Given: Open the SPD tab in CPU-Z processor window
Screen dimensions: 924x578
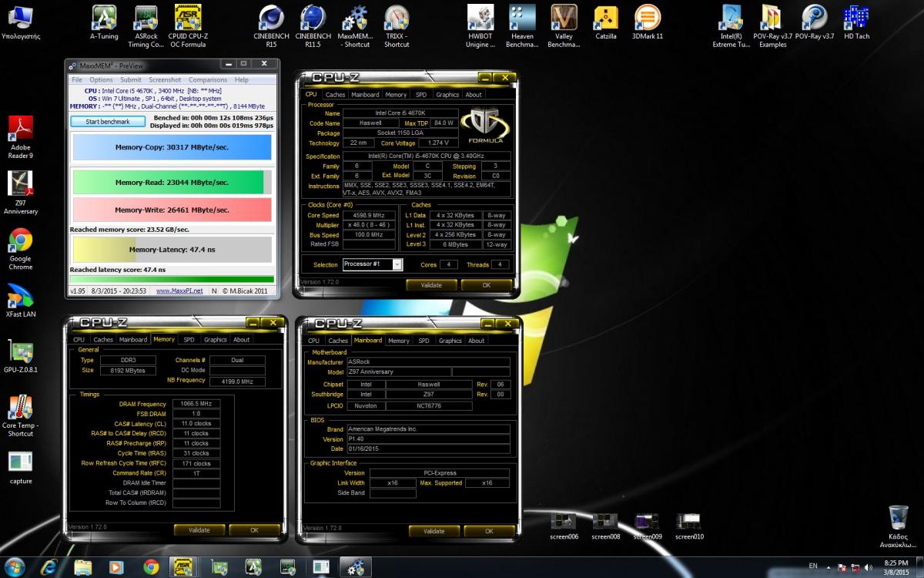Looking at the screenshot, I should (420, 95).
